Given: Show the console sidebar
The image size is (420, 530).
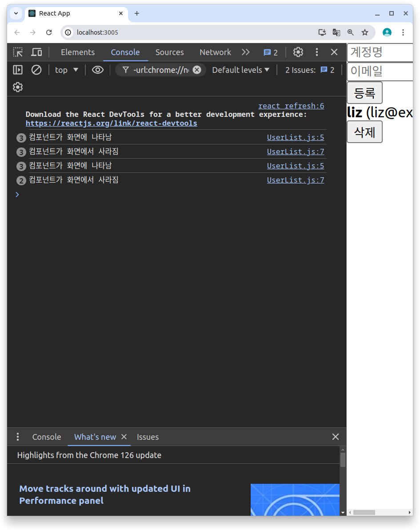Looking at the screenshot, I should point(18,70).
